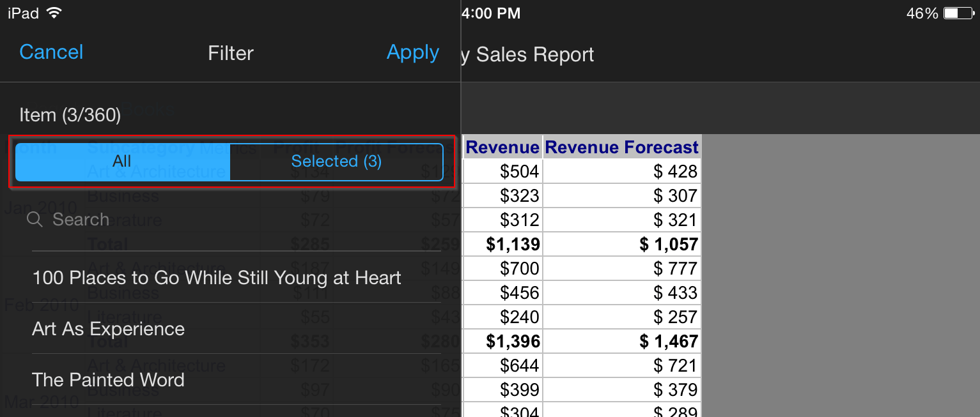This screenshot has width=980, height=417.
Task: Show the Selected (3) items segment
Action: [336, 162]
